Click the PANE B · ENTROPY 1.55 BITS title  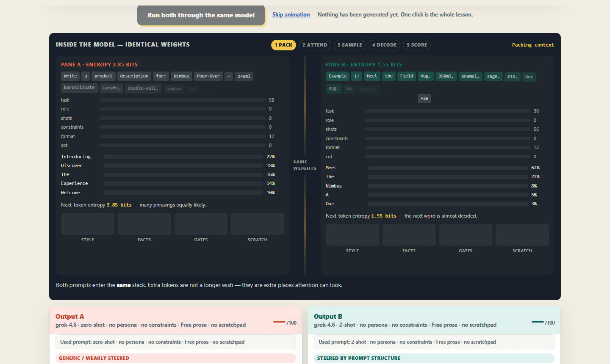(x=364, y=65)
